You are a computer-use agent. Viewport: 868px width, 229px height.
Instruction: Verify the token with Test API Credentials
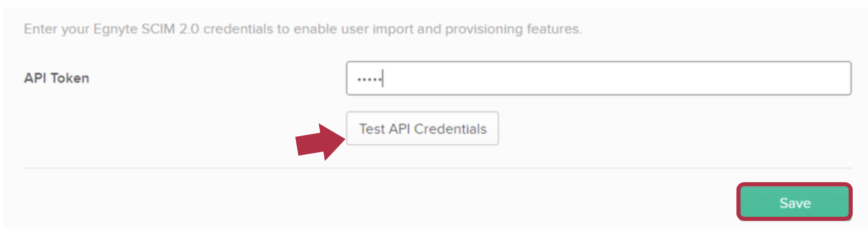422,129
